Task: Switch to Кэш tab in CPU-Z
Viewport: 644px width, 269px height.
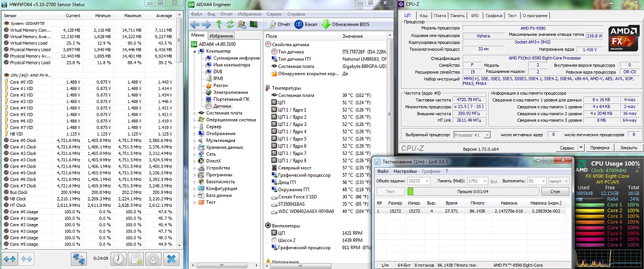Action: tap(424, 16)
